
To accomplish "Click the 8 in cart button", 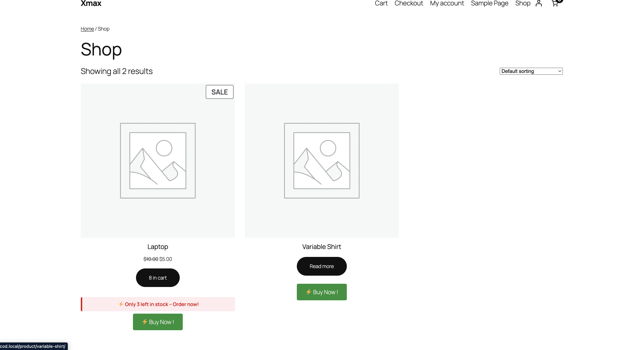I will tap(158, 278).
